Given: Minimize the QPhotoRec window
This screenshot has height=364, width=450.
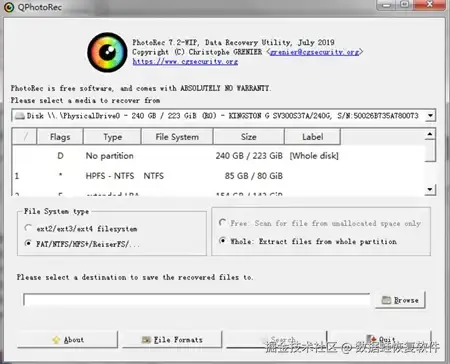Looking at the screenshot, I should point(387,5).
